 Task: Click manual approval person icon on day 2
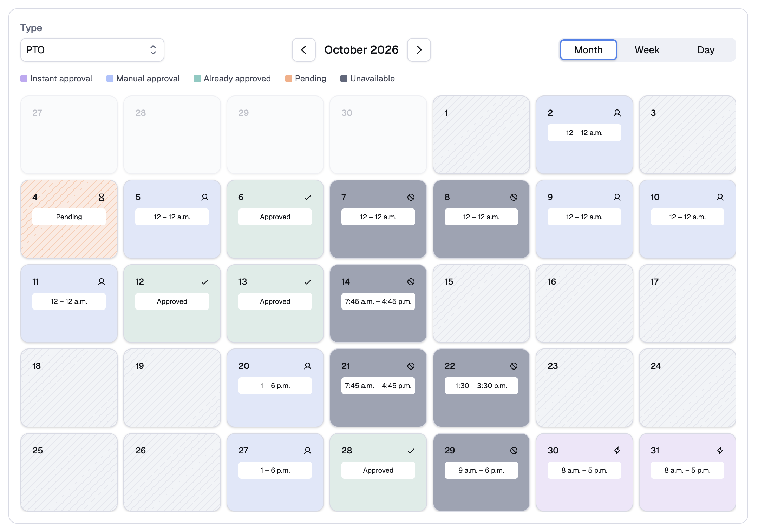(x=617, y=113)
